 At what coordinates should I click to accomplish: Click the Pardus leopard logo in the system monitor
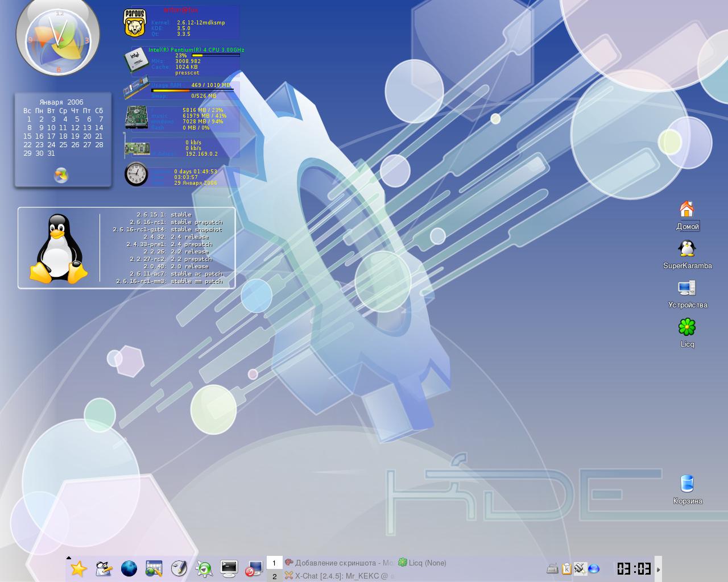135,23
